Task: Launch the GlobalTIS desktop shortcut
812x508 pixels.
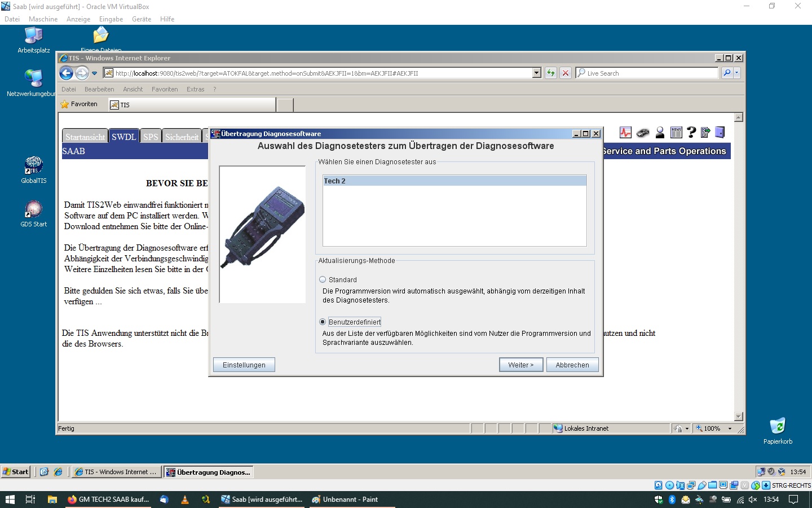Action: [x=34, y=170]
